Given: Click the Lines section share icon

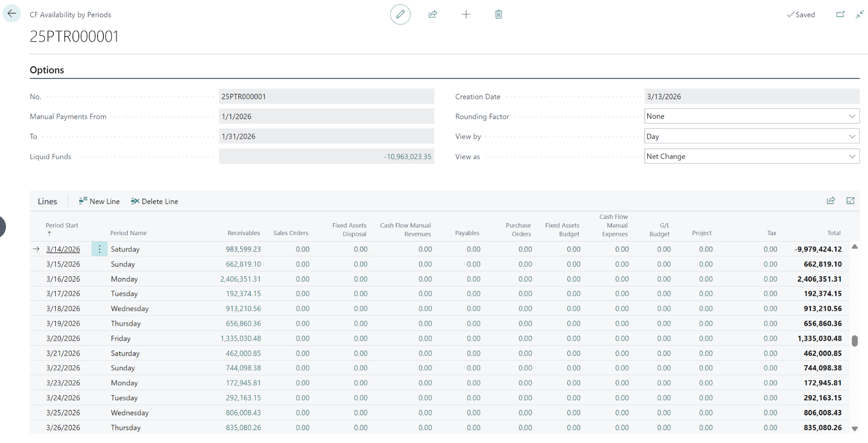Looking at the screenshot, I should (x=831, y=201).
